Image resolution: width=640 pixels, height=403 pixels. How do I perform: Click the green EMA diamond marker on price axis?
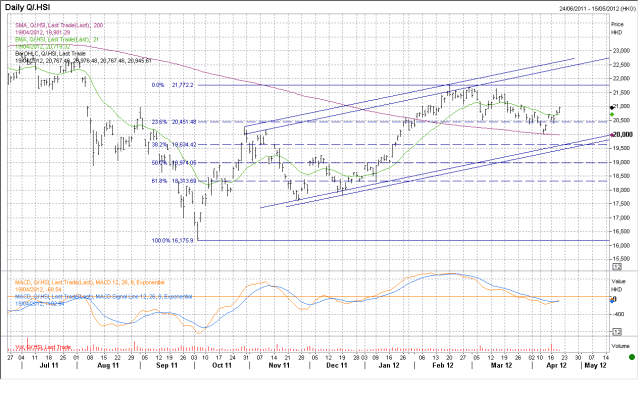(x=612, y=115)
